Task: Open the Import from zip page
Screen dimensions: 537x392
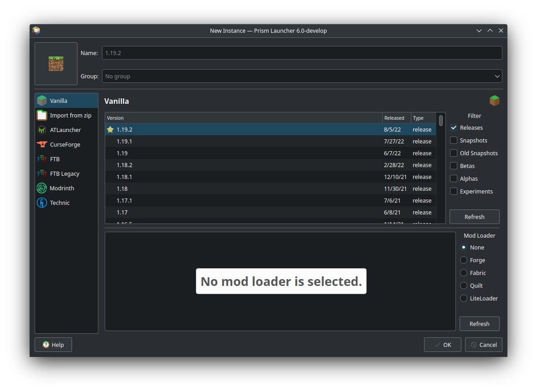Action: [x=66, y=115]
